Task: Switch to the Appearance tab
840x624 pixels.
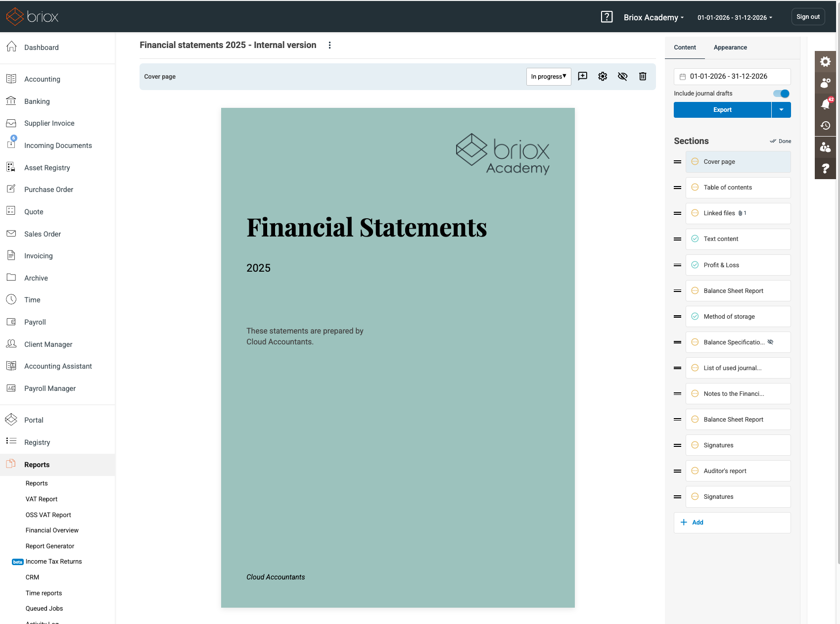Action: [x=730, y=48]
